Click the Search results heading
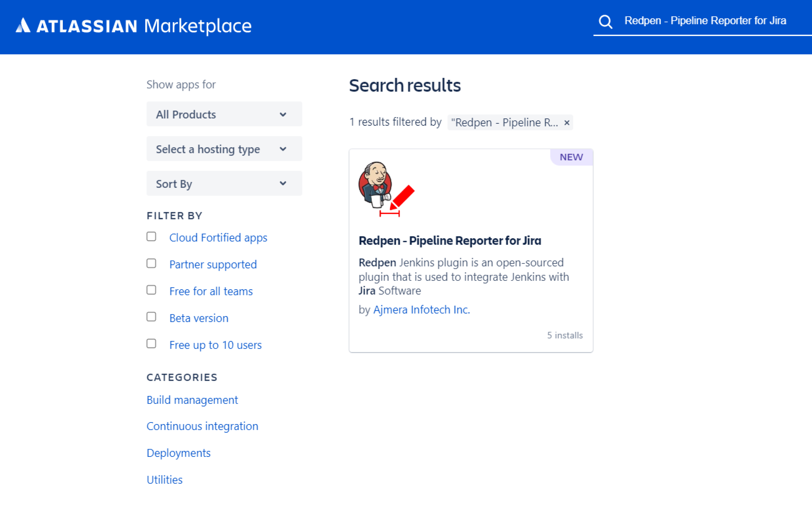This screenshot has height=521, width=812. pos(405,85)
